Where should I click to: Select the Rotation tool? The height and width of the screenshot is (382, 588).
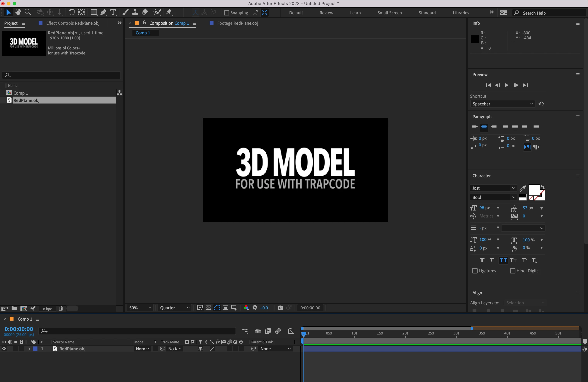(x=71, y=12)
